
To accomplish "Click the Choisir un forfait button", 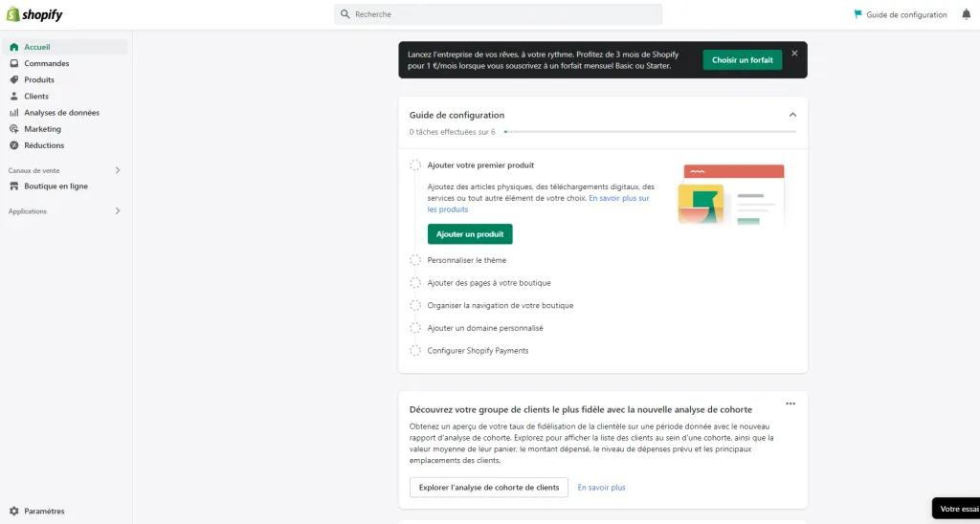I will coord(742,60).
